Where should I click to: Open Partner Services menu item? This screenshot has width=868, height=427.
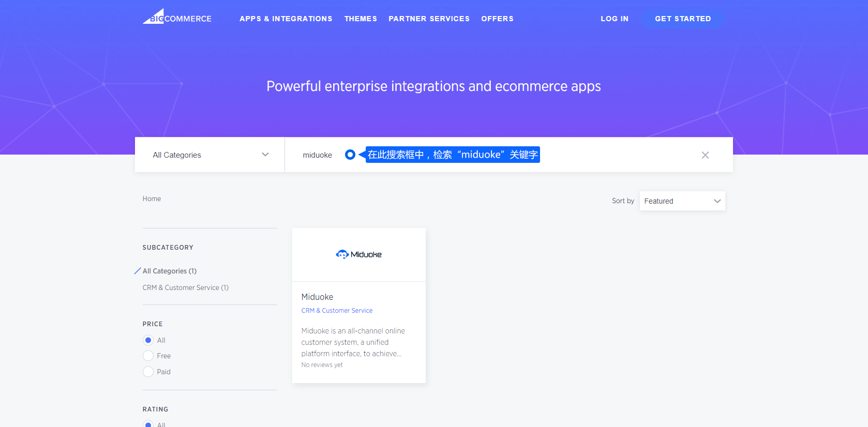429,19
